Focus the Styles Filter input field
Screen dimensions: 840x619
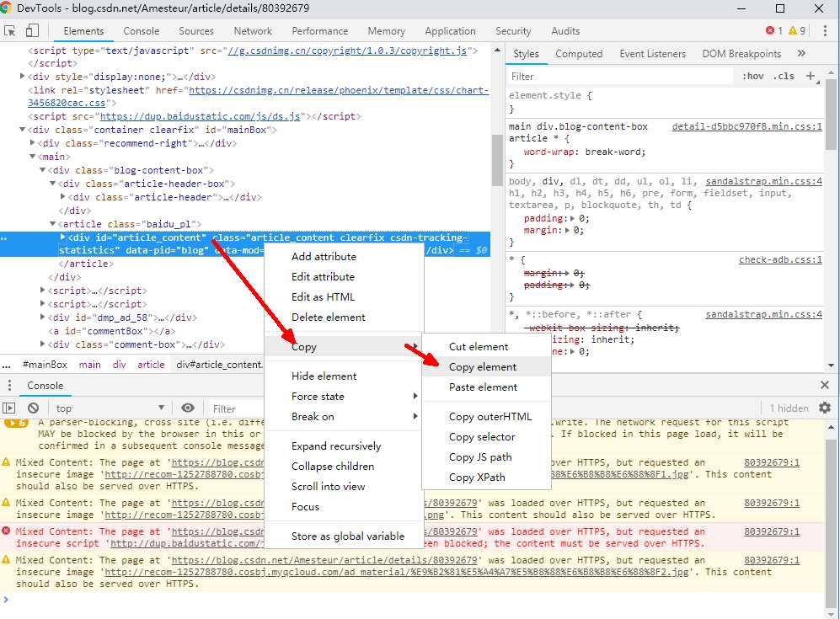[620, 76]
